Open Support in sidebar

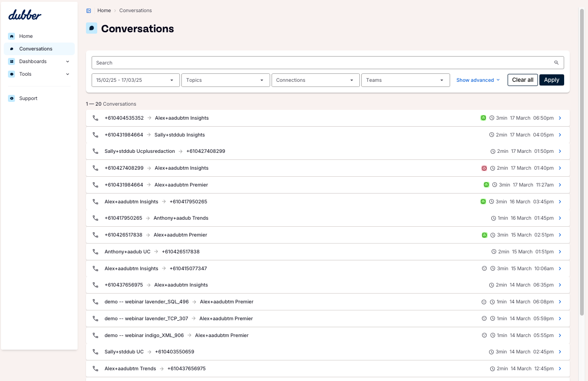39,98
